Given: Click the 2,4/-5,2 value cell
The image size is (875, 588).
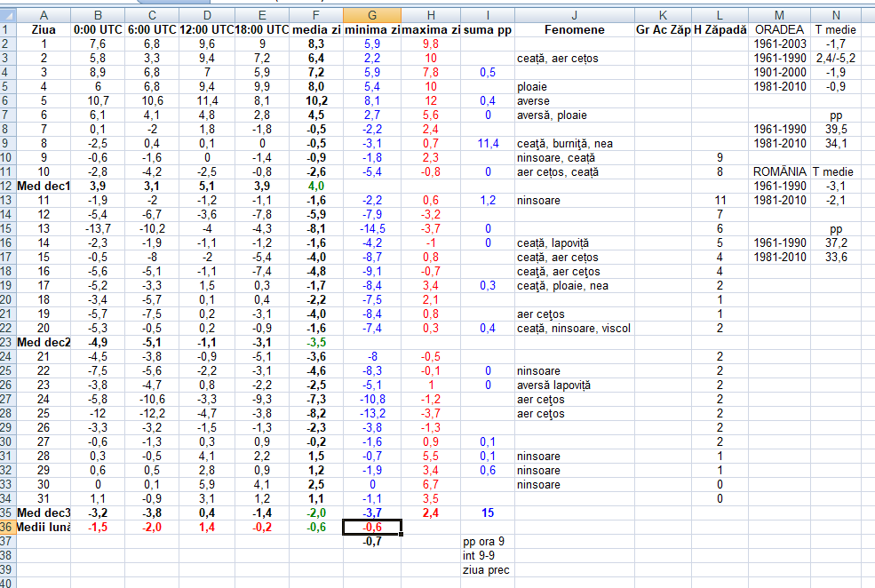Looking at the screenshot, I should click(x=835, y=58).
